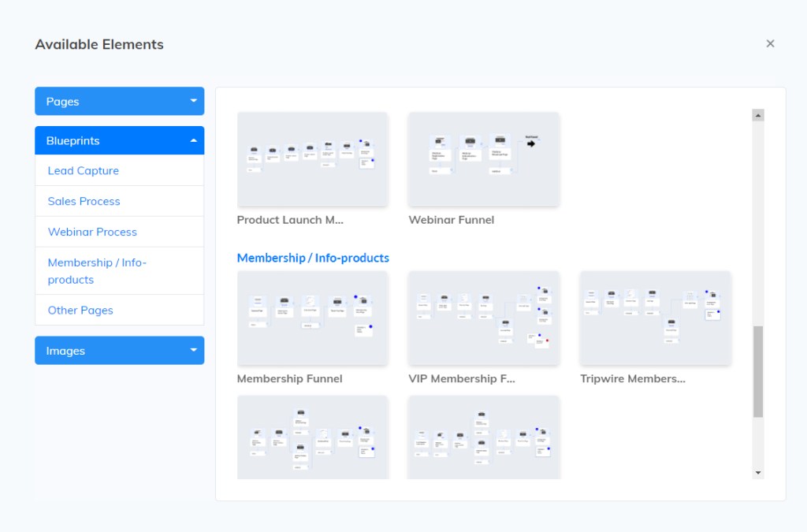The height and width of the screenshot is (532, 807).
Task: Click the Webinar Funnel title text
Action: [x=452, y=220]
